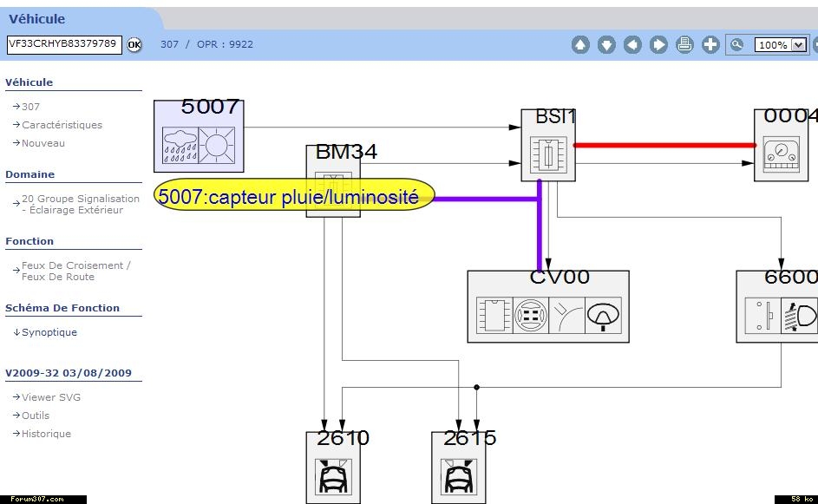Open 20 Groupe Signalisation Éclairage Extérieur
818x504 pixels.
(81, 204)
